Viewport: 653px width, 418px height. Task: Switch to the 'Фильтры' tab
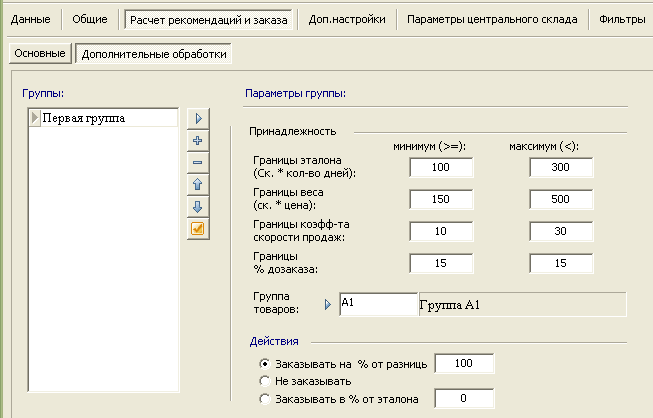tap(622, 19)
